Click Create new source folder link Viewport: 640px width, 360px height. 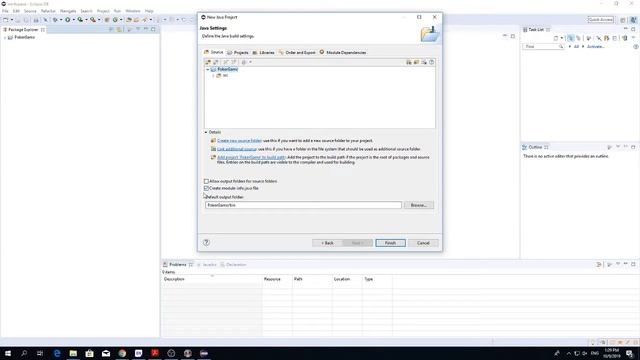coord(239,140)
